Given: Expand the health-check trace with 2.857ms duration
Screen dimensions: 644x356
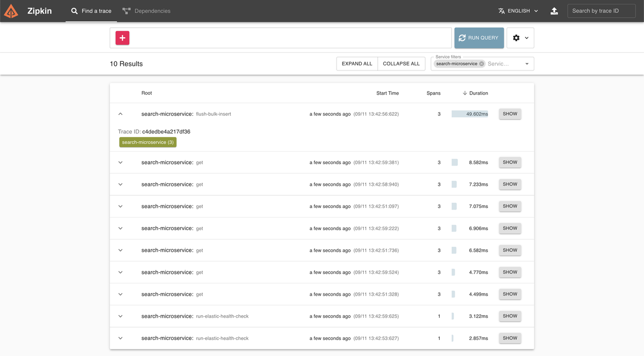Looking at the screenshot, I should [120, 338].
